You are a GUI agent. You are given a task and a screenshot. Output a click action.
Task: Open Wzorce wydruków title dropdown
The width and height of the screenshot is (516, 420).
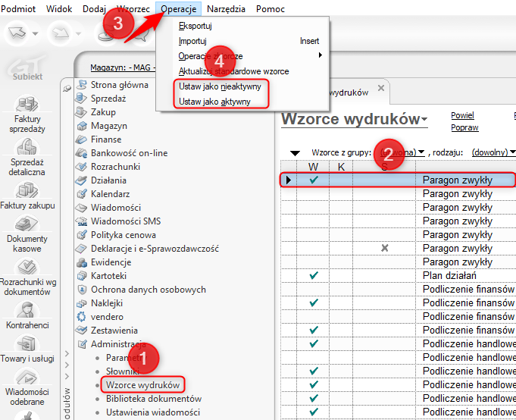(424, 119)
